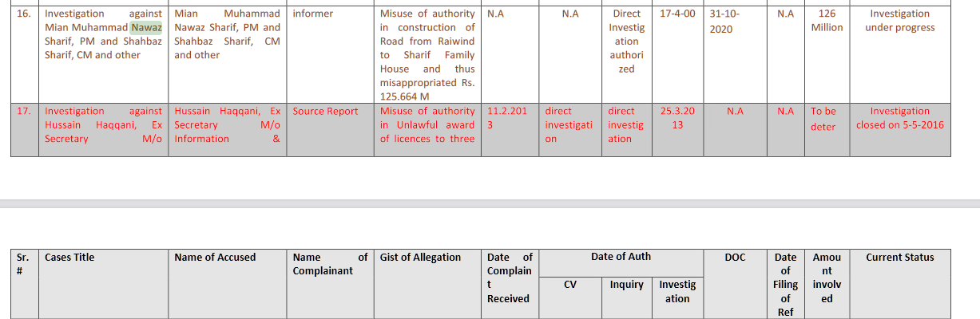Click the "Investigation" sub-header cell
This screenshot has height=319, width=980.
677,297
